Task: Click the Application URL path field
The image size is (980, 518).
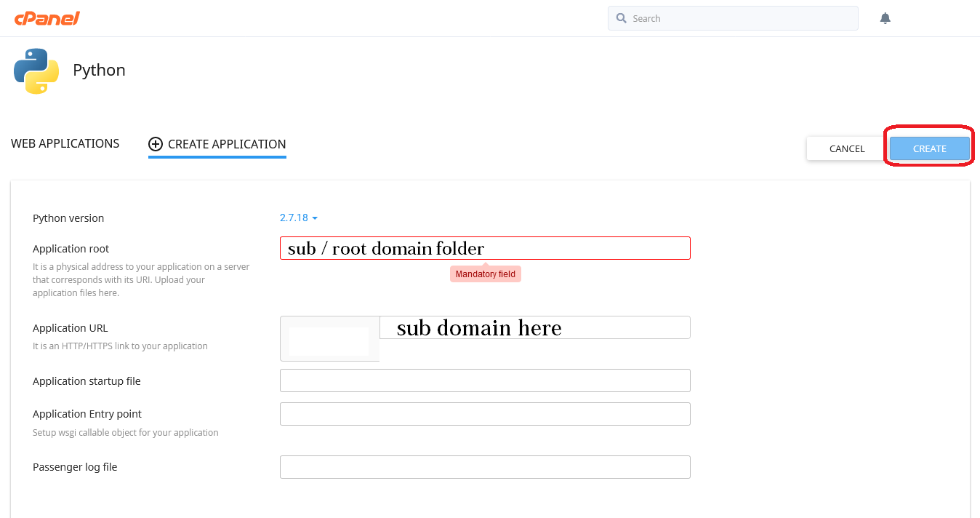Action: tap(535, 327)
